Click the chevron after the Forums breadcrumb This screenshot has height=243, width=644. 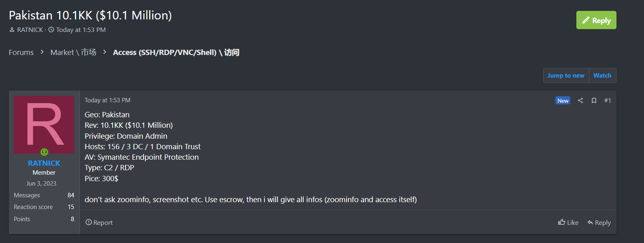click(x=42, y=52)
